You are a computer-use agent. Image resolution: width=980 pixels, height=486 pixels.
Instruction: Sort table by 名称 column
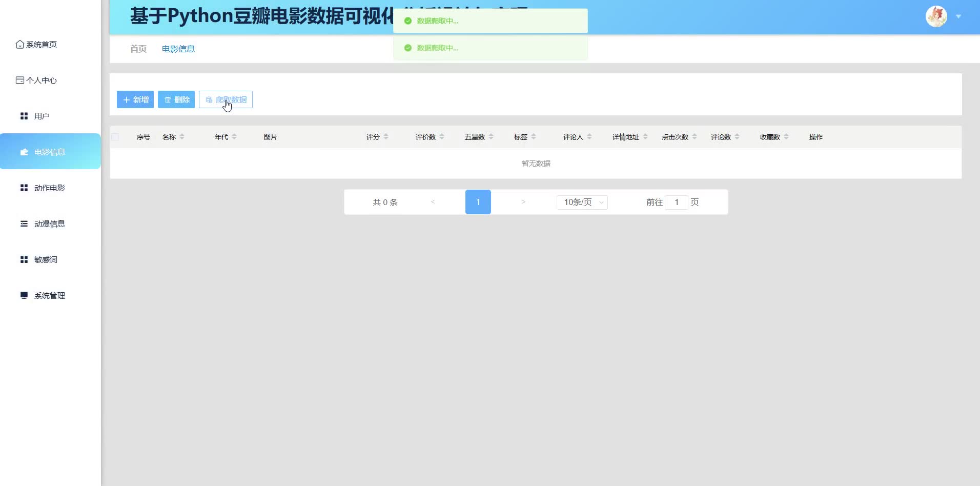tap(182, 137)
